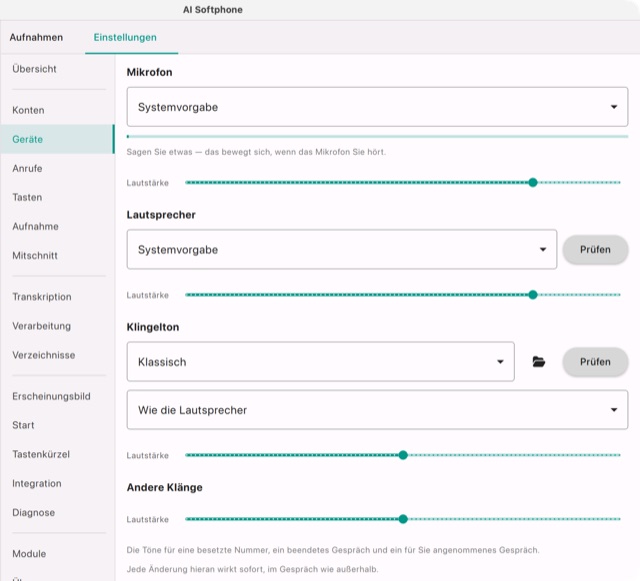The width and height of the screenshot is (640, 581).
Task: Click the Mikrofon section heading
Action: pos(149,72)
